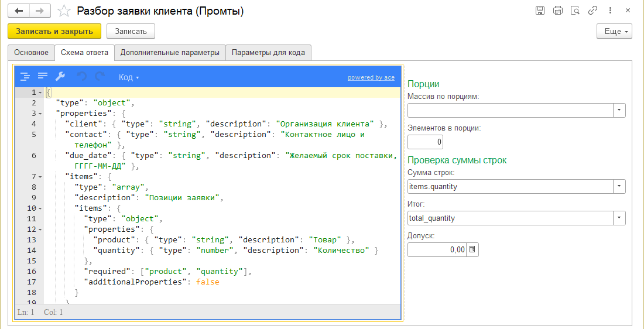Image resolution: width=644 pixels, height=329 pixels.
Task: Go back with the left arrow button
Action: 19,11
